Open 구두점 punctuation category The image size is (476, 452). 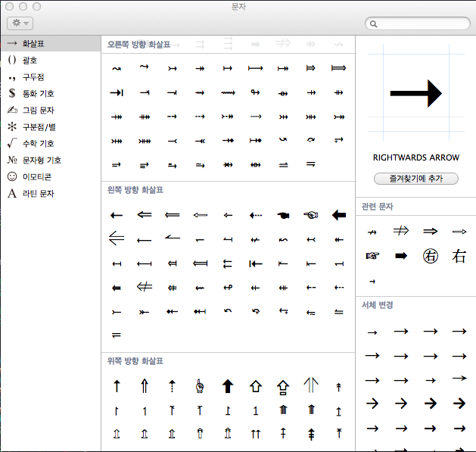point(51,77)
